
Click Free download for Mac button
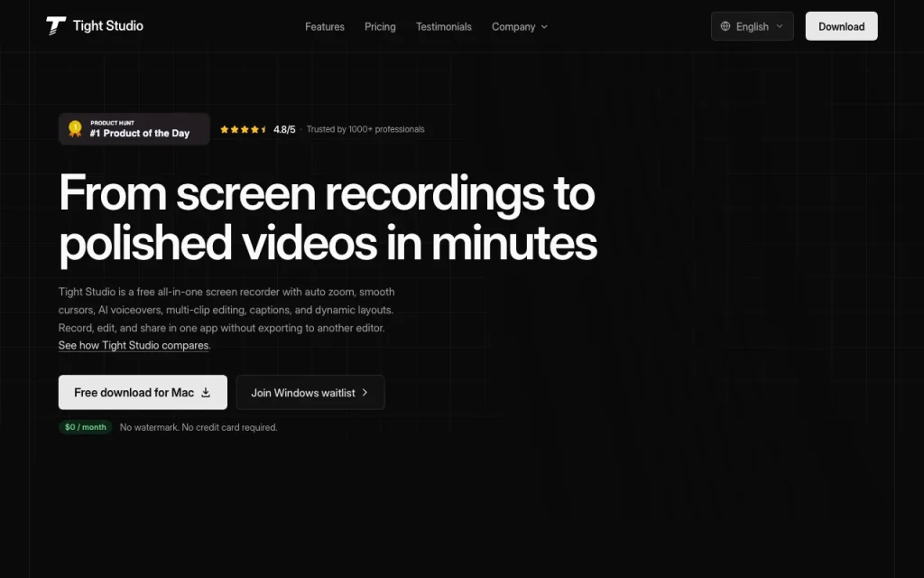tap(143, 392)
